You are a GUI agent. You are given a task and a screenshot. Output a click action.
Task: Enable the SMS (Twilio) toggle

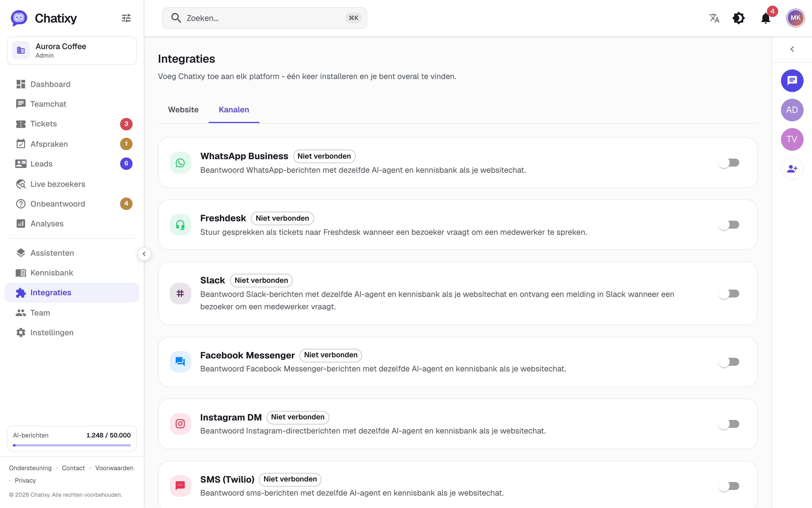[x=729, y=486]
